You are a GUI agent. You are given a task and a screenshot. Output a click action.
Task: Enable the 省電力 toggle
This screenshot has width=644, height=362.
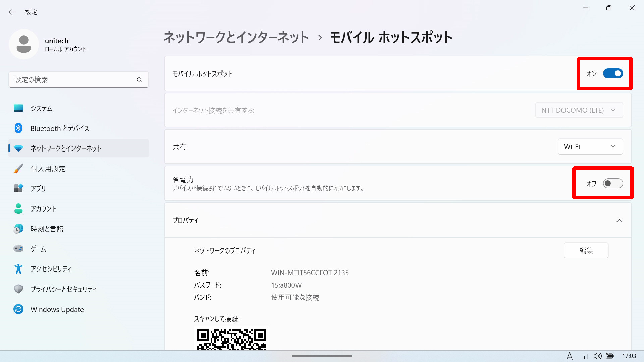point(613,183)
